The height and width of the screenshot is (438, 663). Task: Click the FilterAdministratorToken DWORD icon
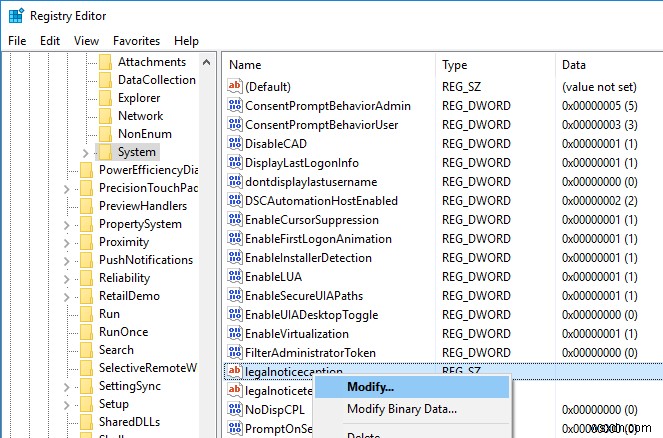pyautogui.click(x=235, y=353)
